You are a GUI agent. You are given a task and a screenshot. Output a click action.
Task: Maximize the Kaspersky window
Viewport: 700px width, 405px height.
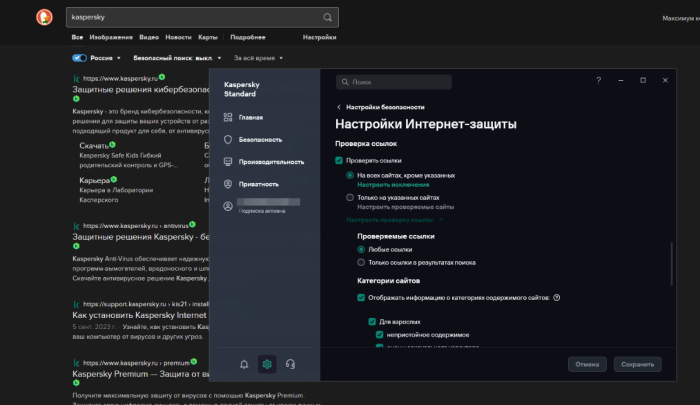[x=643, y=80]
